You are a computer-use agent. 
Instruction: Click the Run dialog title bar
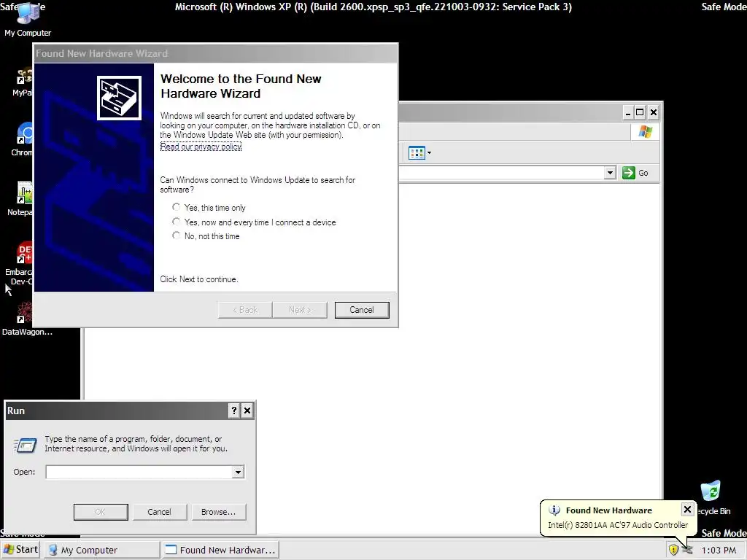click(117, 411)
